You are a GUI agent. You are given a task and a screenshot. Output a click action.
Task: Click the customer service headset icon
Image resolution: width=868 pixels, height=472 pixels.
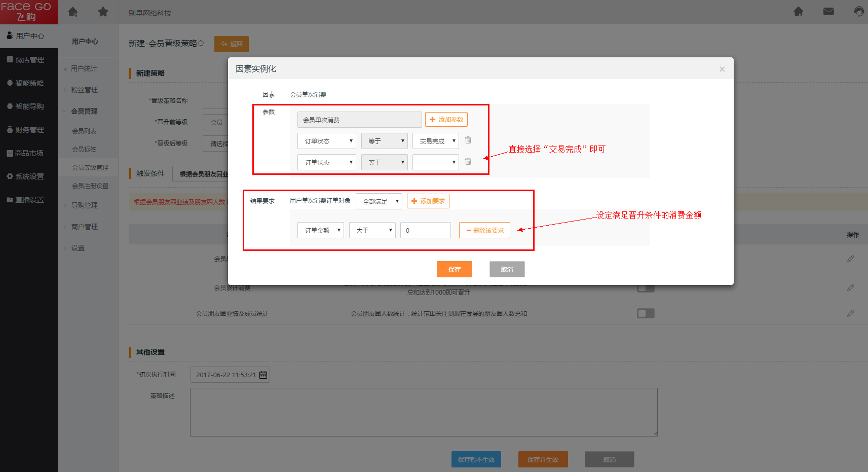858,12
